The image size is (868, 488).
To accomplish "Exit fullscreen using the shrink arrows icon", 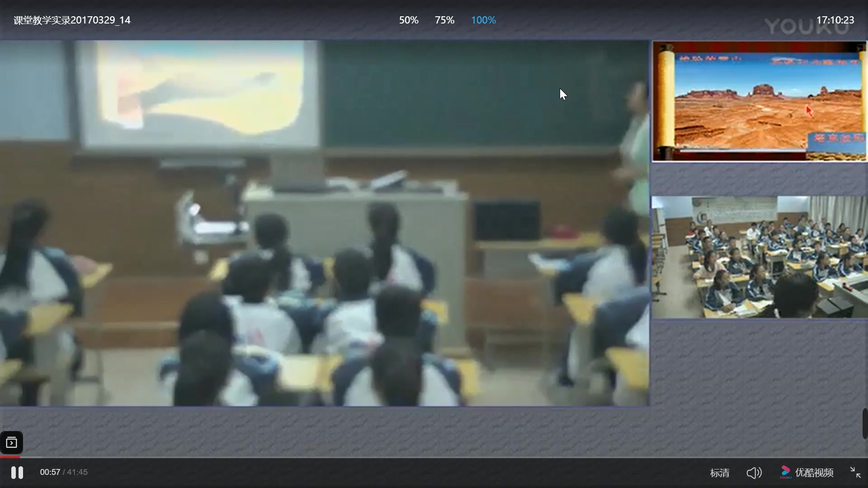I will (x=855, y=472).
